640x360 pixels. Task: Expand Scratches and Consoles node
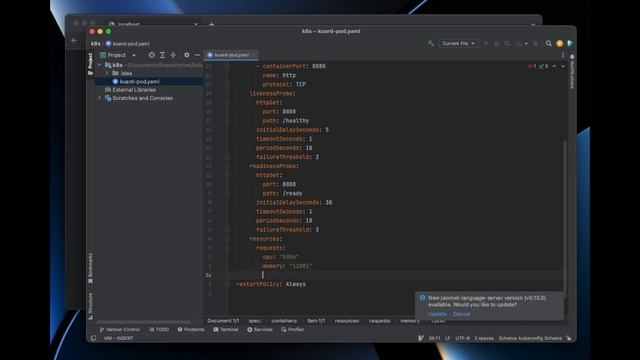click(x=100, y=98)
